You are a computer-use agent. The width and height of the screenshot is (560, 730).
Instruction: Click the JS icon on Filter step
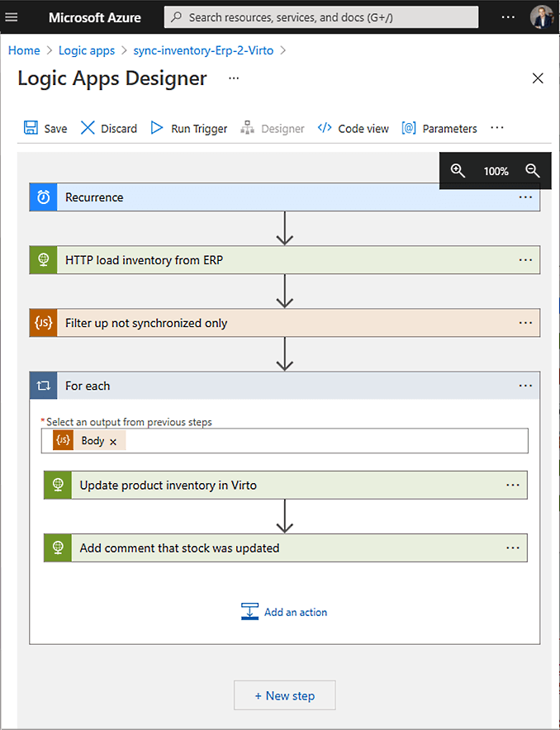tap(43, 323)
